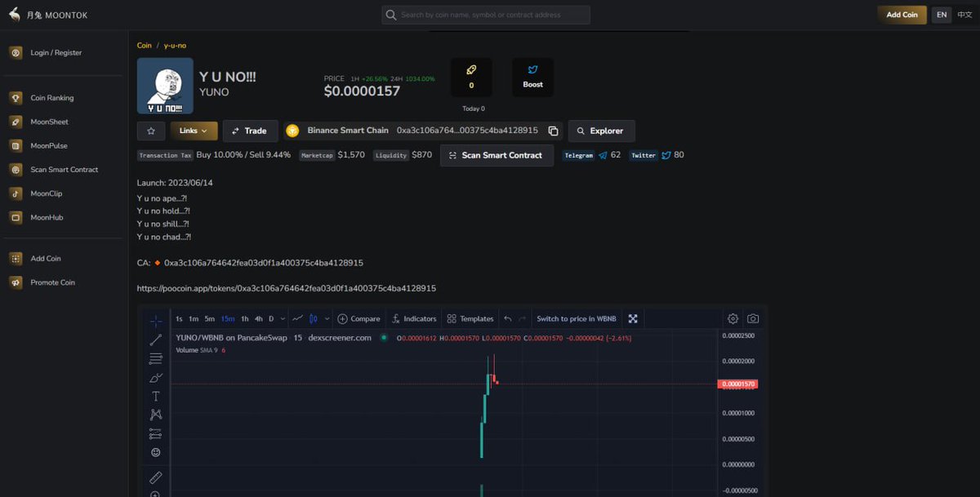Click the Twitter Boost button
980x497 pixels.
tap(532, 78)
